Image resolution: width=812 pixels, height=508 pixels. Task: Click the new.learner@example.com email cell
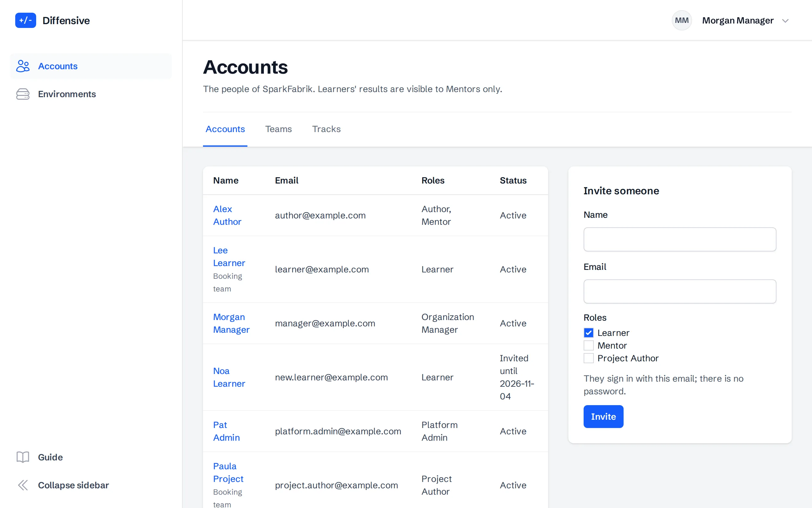click(331, 377)
